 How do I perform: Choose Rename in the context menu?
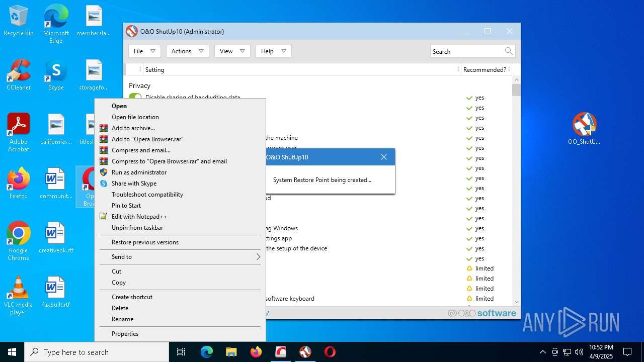(180, 319)
